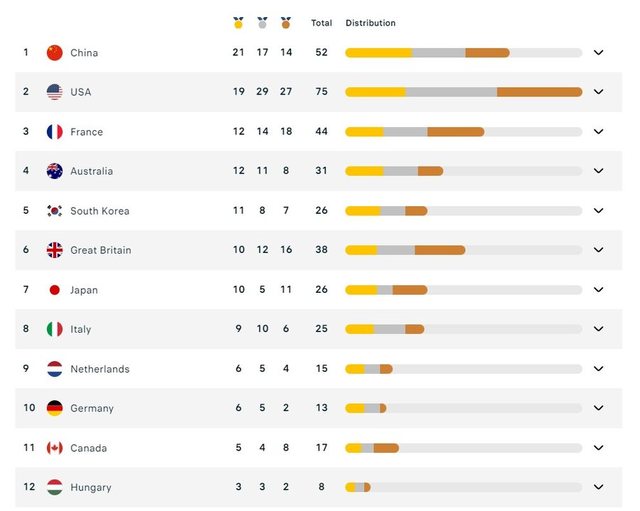This screenshot has width=640, height=511.
Task: Select the South Korea flag icon
Action: tap(55, 211)
